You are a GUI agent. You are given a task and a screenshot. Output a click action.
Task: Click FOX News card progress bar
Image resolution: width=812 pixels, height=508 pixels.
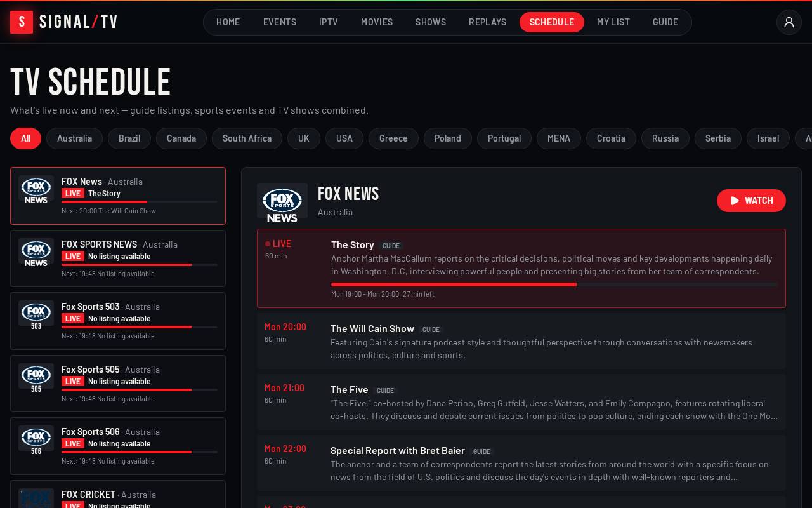coord(140,202)
